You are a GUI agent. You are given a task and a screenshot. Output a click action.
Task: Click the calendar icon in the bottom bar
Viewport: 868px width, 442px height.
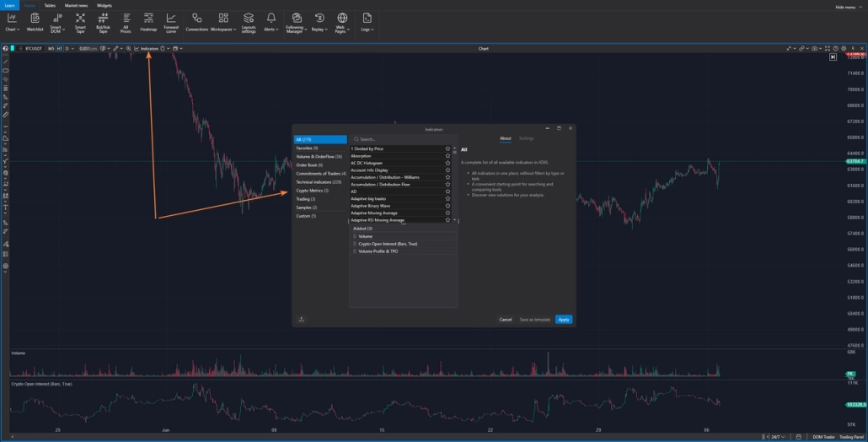(x=798, y=437)
